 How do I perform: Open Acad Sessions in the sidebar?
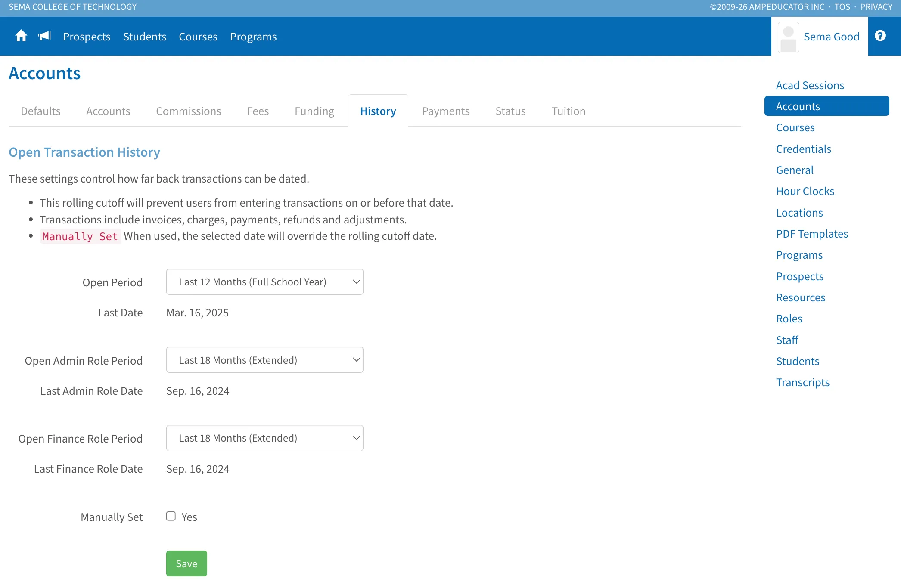point(810,85)
